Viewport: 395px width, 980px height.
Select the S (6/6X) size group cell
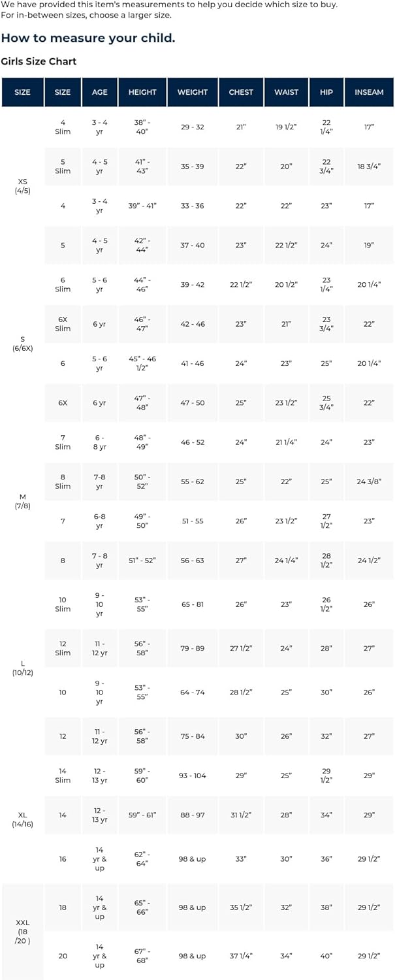tap(22, 344)
